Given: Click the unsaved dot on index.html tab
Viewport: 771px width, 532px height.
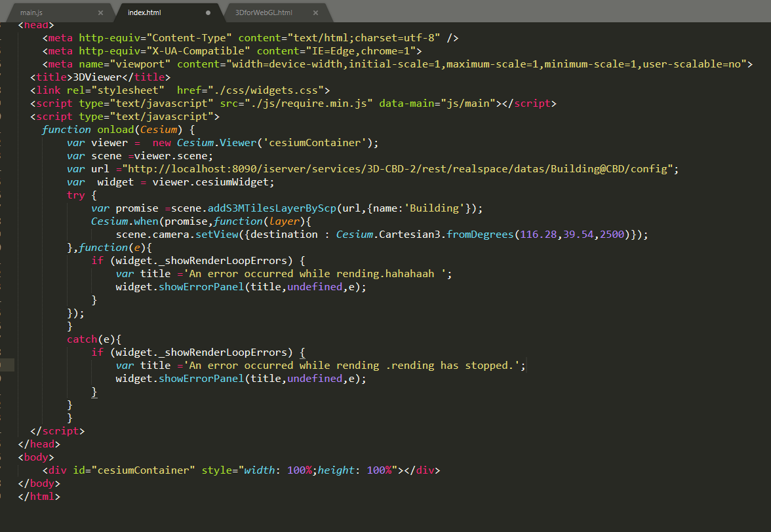Looking at the screenshot, I should pyautogui.click(x=208, y=12).
